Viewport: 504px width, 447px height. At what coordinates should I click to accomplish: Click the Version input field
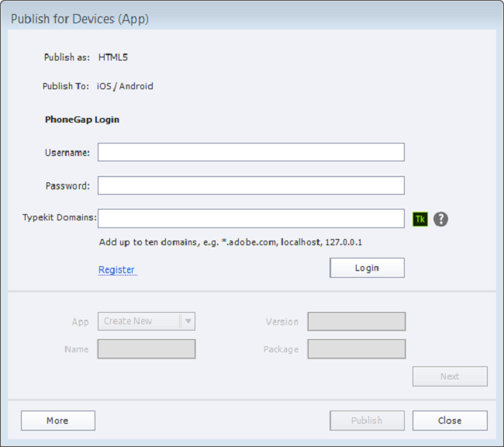(x=356, y=321)
